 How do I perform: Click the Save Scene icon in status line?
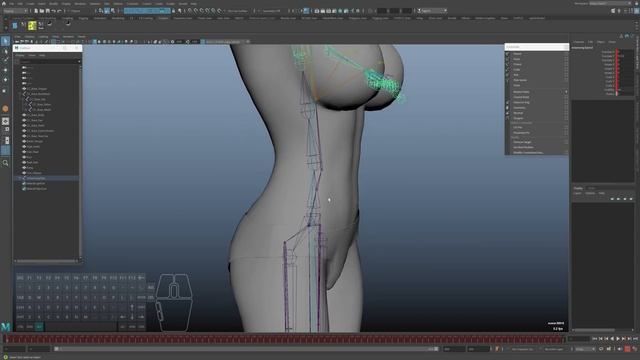47,11
